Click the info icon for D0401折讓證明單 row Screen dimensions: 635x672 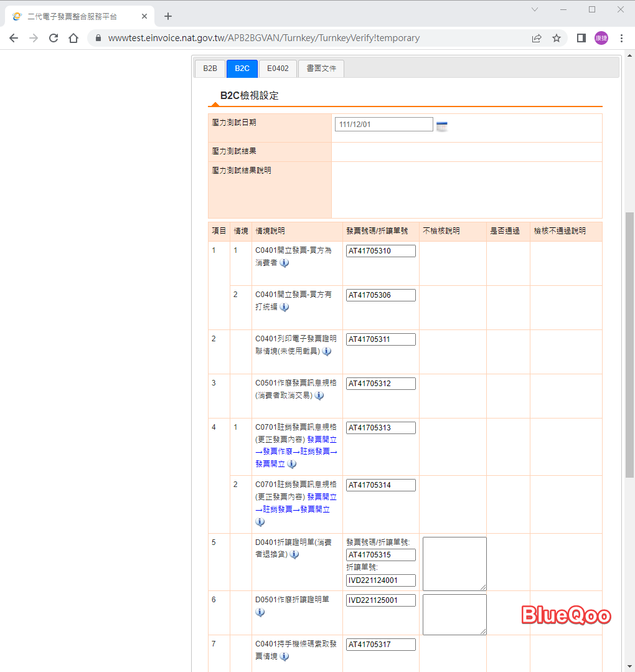tap(294, 554)
